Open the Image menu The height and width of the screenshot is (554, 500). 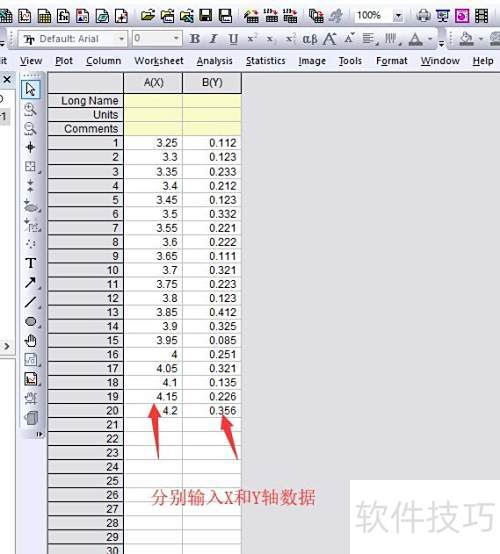click(312, 61)
